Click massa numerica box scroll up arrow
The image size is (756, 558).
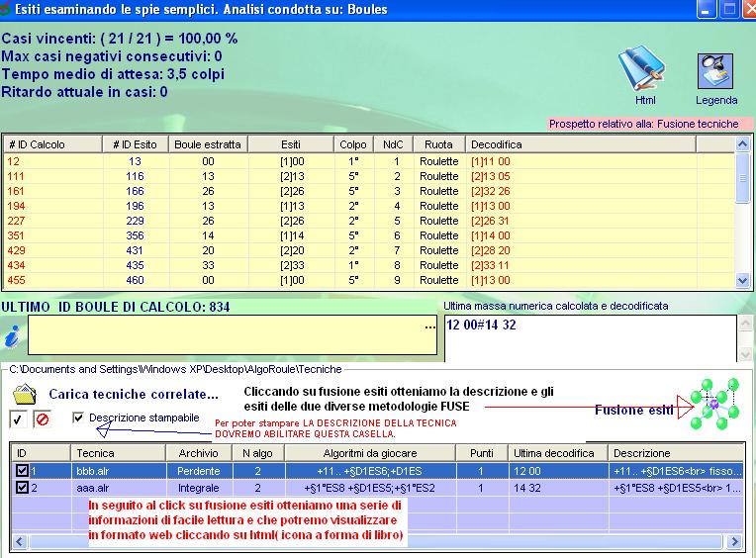click(745, 324)
